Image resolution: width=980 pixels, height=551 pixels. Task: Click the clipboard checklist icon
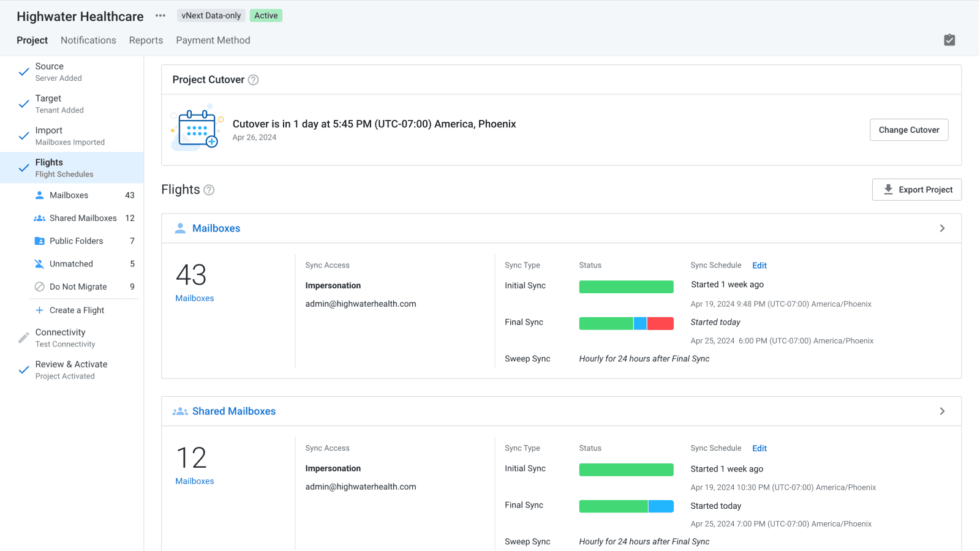[949, 40]
